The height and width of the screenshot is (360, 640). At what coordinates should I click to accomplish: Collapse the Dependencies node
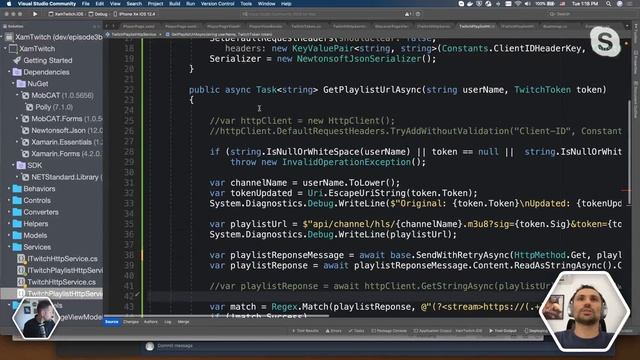pos(9,72)
